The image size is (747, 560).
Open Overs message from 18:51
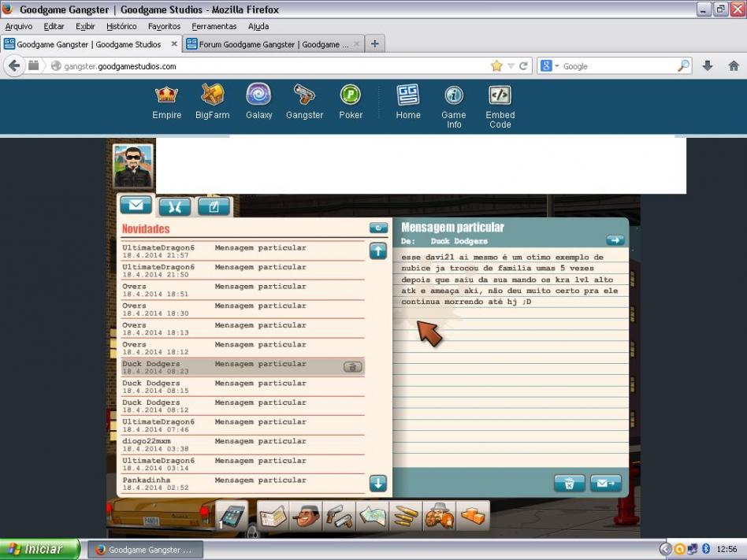pos(243,290)
